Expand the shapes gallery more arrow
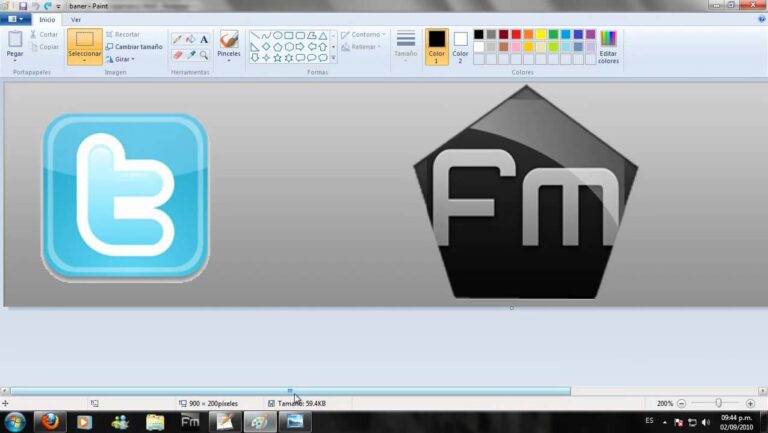 click(334, 58)
